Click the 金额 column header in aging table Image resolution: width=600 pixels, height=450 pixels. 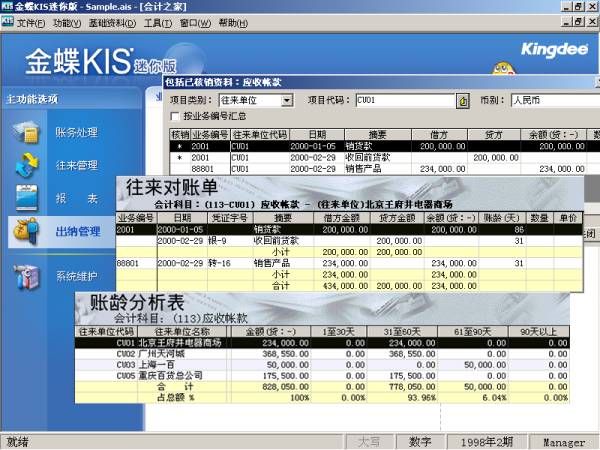tap(264, 331)
